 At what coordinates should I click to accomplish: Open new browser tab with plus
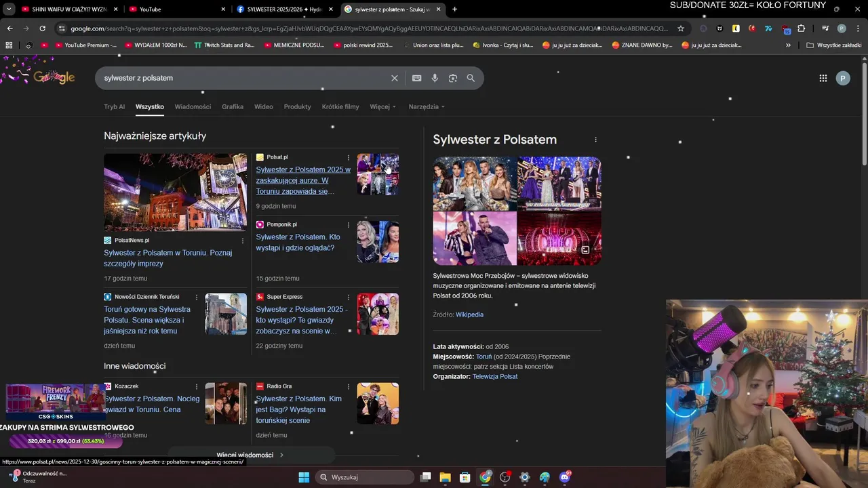click(454, 9)
